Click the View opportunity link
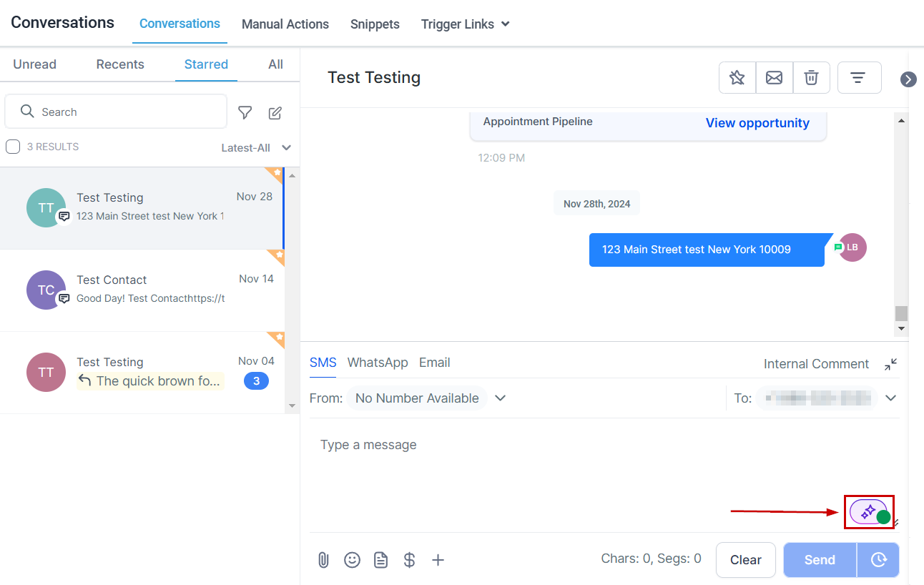The height and width of the screenshot is (585, 924). pos(757,123)
